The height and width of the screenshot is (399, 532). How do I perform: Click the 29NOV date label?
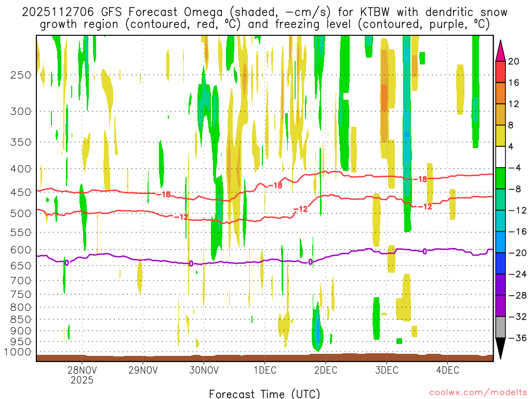point(143,370)
